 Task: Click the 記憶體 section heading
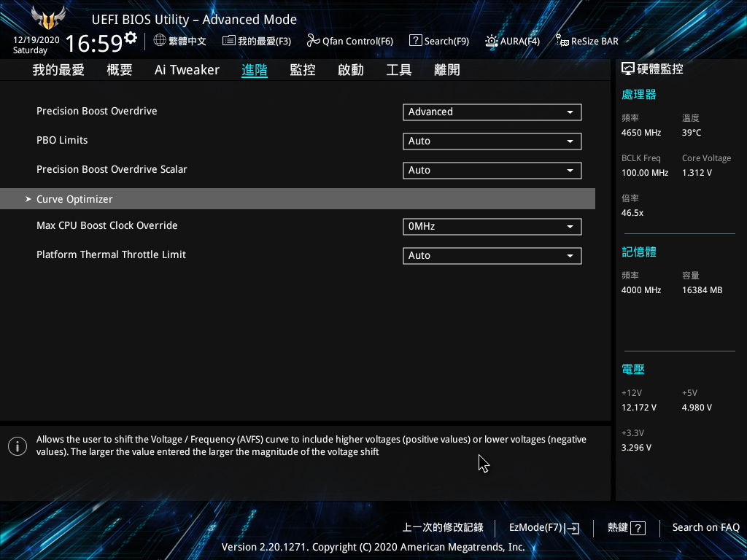638,252
